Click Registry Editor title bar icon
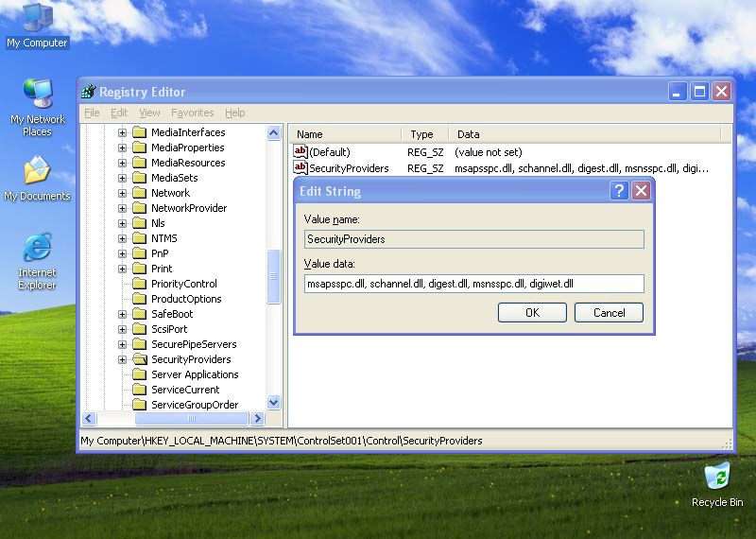Image resolution: width=756 pixels, height=539 pixels. [89, 91]
